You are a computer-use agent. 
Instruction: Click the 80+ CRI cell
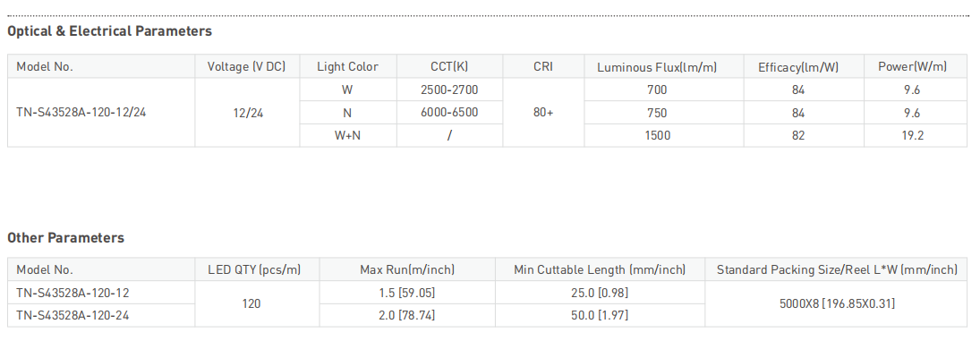point(543,113)
